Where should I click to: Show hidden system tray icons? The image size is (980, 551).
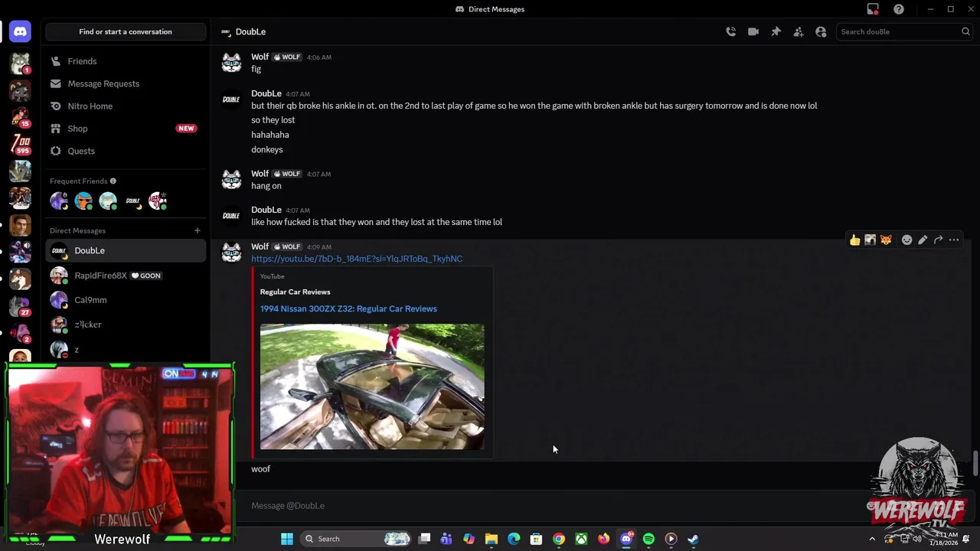point(872,539)
